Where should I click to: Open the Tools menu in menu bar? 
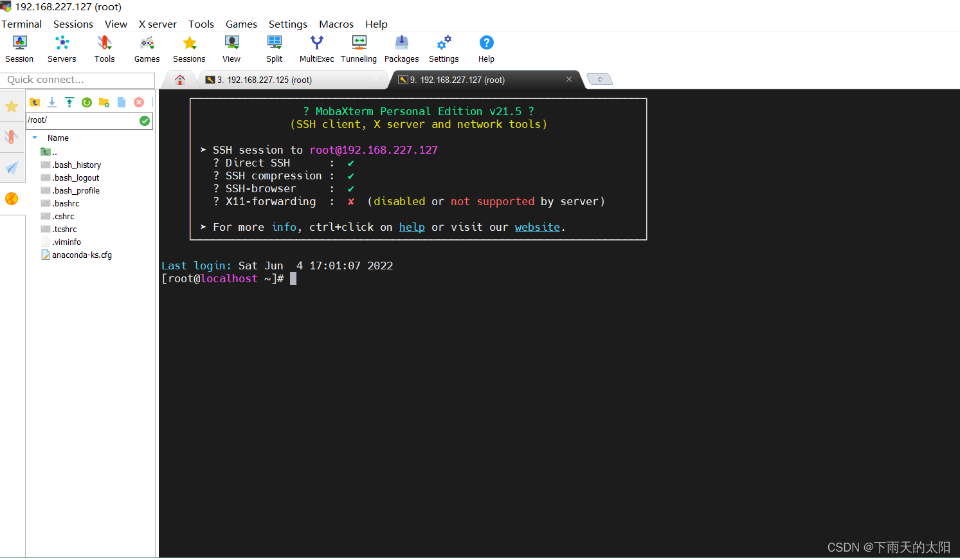coord(201,24)
